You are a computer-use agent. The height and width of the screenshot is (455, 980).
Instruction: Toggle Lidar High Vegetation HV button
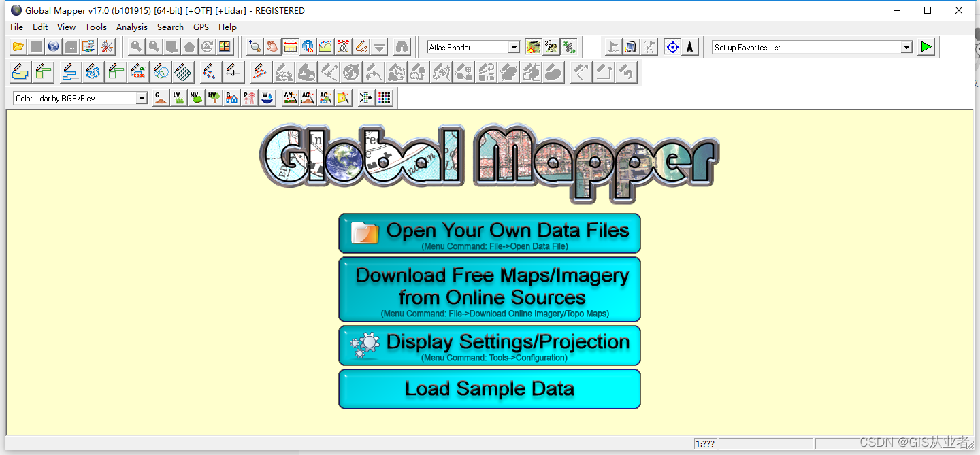(x=214, y=98)
